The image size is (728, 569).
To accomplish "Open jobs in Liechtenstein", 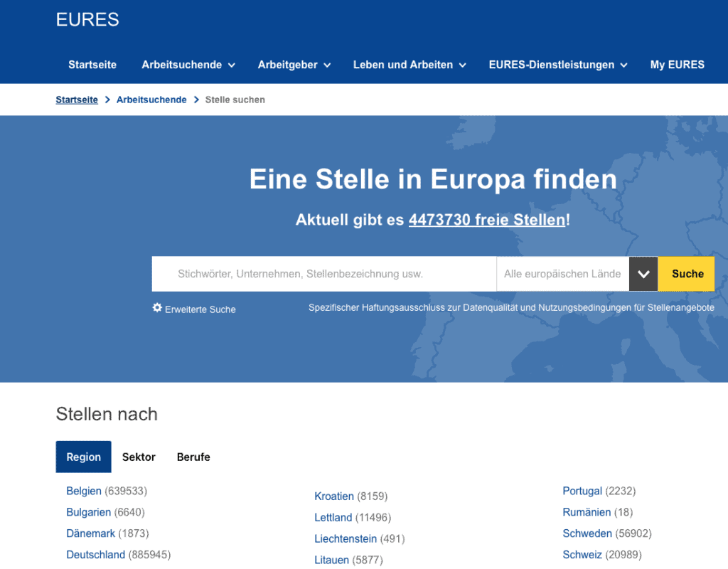I will point(346,539).
